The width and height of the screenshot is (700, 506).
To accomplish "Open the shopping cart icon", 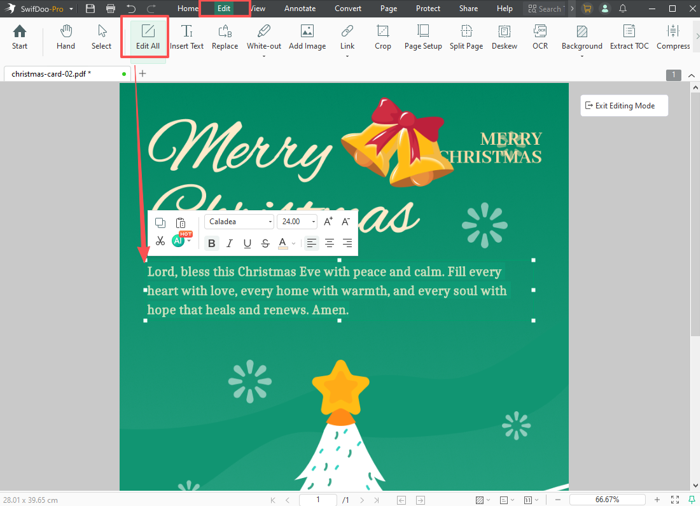I will (587, 8).
